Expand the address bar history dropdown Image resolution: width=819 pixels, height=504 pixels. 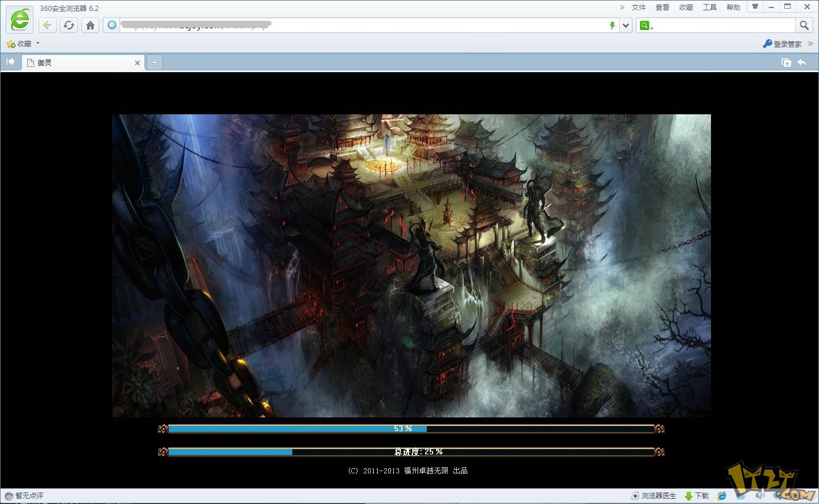[626, 25]
